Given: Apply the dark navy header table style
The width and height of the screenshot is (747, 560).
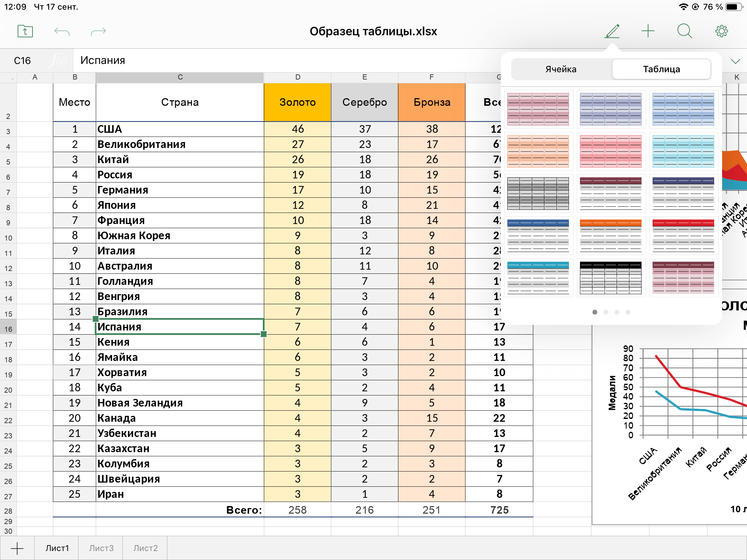Looking at the screenshot, I should pyautogui.click(x=683, y=194).
